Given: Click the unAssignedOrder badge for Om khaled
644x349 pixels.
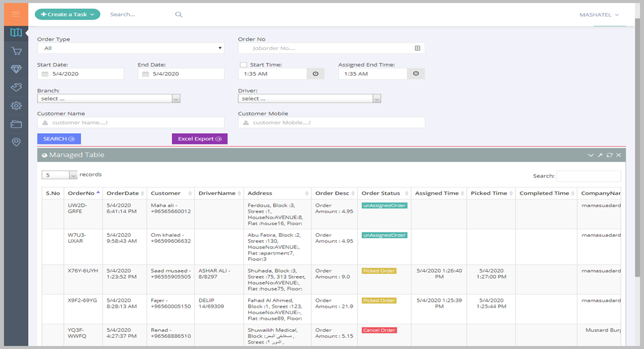Looking at the screenshot, I should [x=384, y=235].
